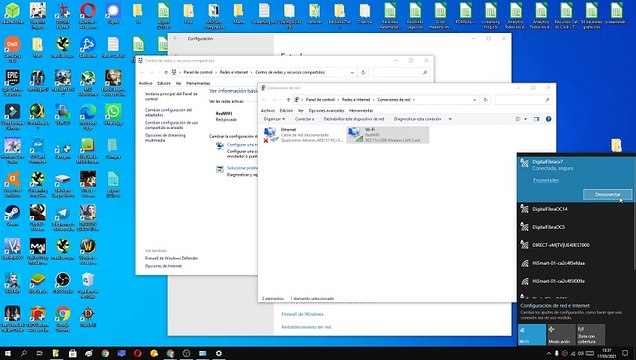Viewport: 636px width, 360px height.
Task: Expand address bar history in Centro de redes
Action: [x=352, y=73]
